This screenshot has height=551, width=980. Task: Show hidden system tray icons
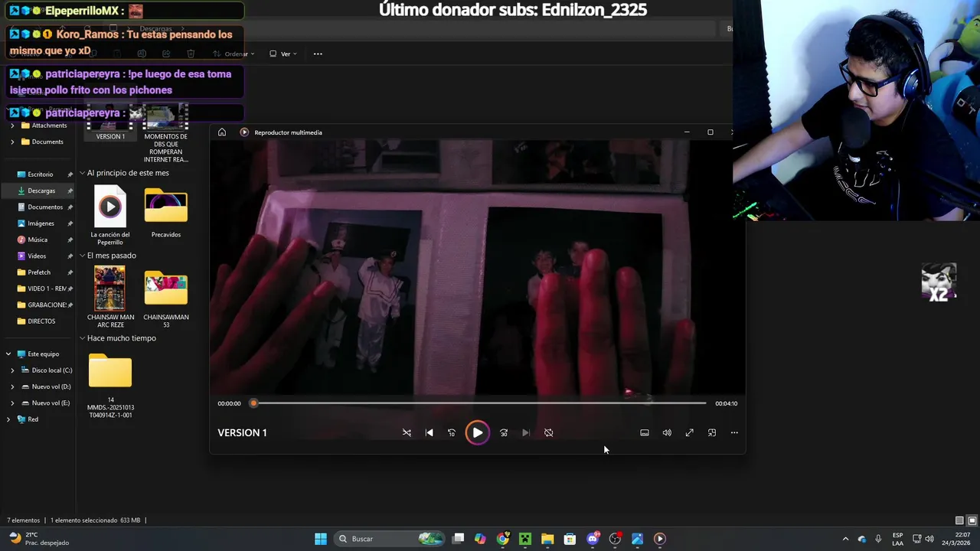click(x=845, y=539)
